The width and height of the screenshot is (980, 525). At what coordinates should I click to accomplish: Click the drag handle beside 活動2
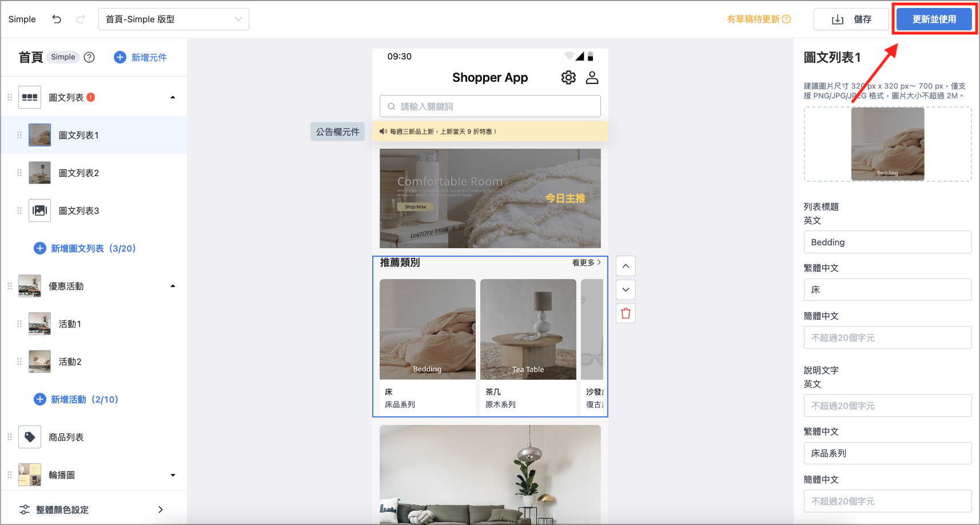pyautogui.click(x=19, y=361)
